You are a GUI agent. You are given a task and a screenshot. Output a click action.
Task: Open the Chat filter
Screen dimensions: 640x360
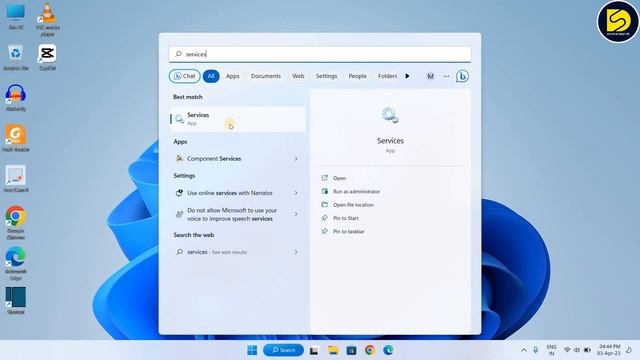point(184,76)
